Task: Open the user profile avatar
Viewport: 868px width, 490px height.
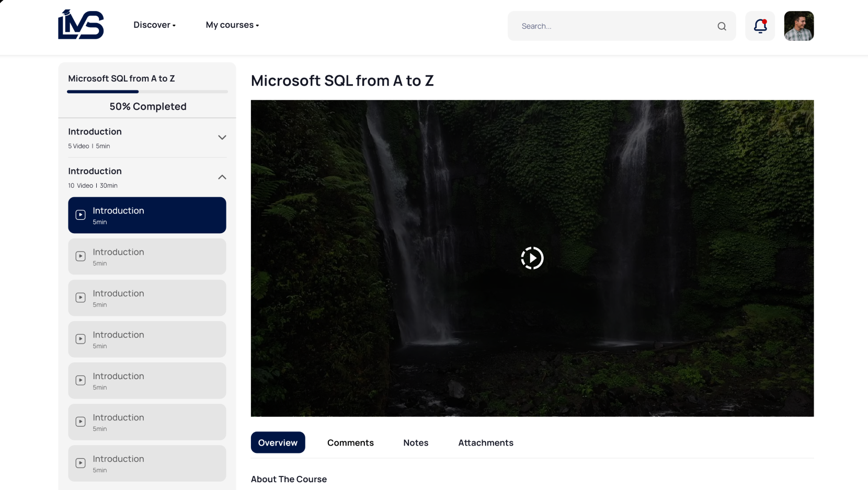Action: pyautogui.click(x=798, y=26)
